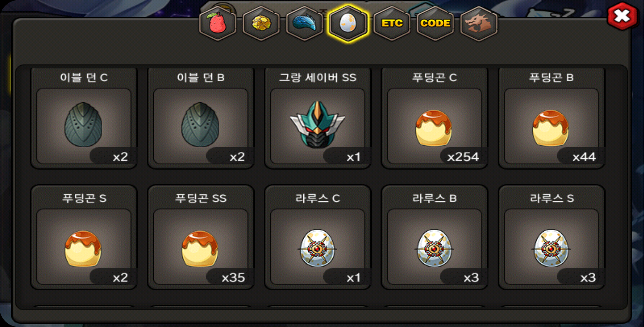The image size is (644, 327).
Task: Select the spotted egg inventory tab
Action: [348, 23]
